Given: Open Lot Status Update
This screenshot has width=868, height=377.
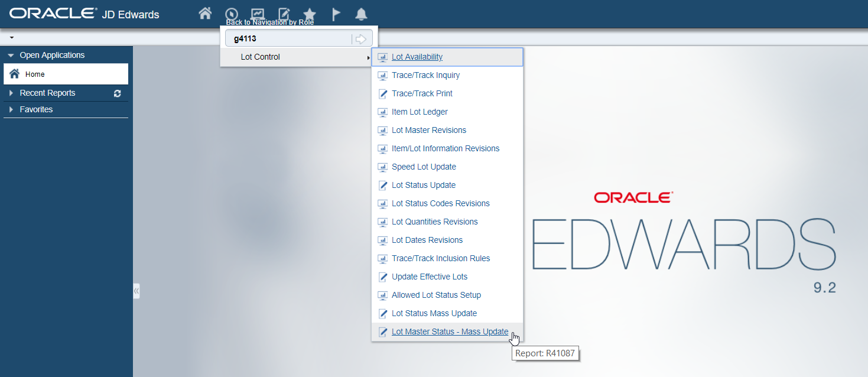Looking at the screenshot, I should (424, 186).
